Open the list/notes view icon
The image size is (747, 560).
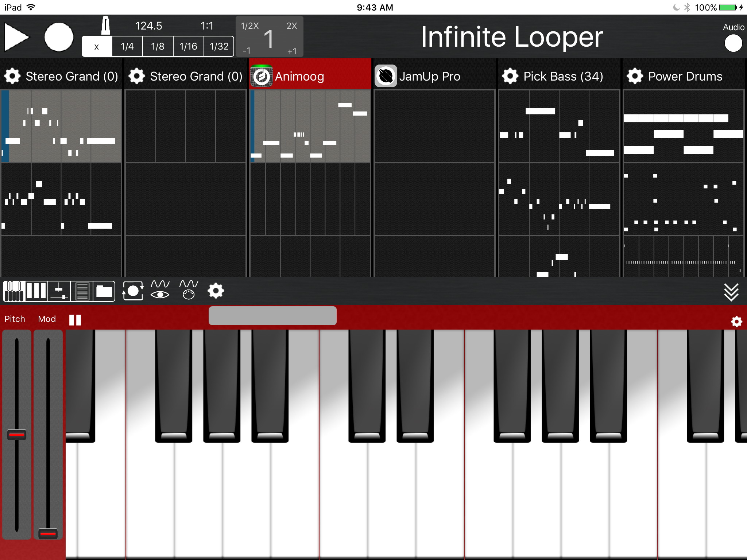point(82,291)
